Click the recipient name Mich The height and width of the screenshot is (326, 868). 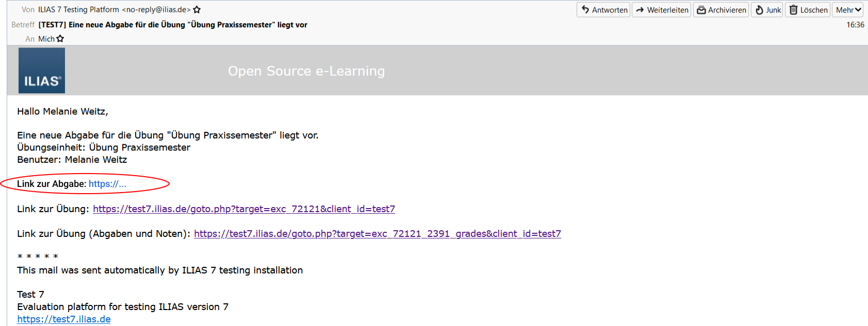pos(46,39)
